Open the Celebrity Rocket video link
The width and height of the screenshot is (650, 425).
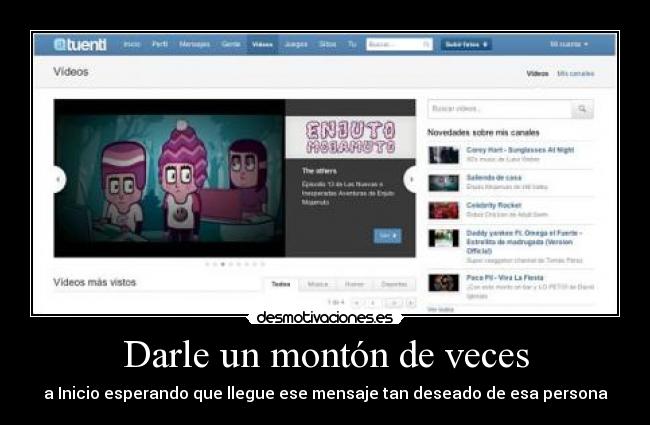pos(493,205)
